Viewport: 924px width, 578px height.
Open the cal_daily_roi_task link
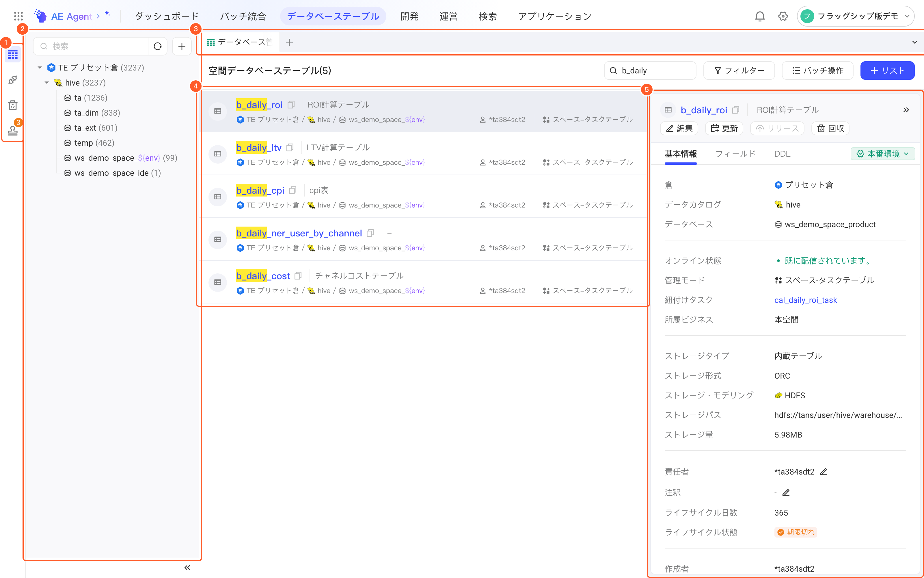point(805,300)
